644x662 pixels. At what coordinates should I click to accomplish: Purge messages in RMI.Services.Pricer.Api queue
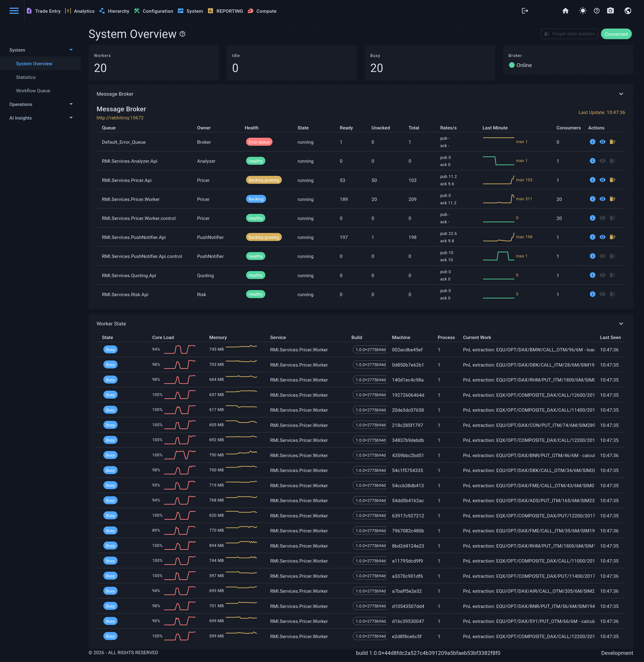(x=612, y=180)
